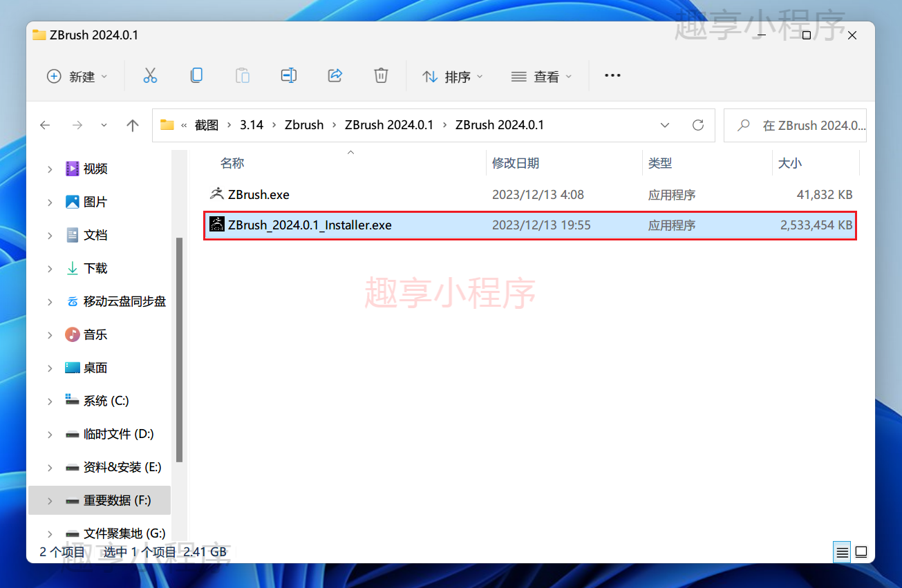Select 桌面 in the navigation pane

coord(95,368)
